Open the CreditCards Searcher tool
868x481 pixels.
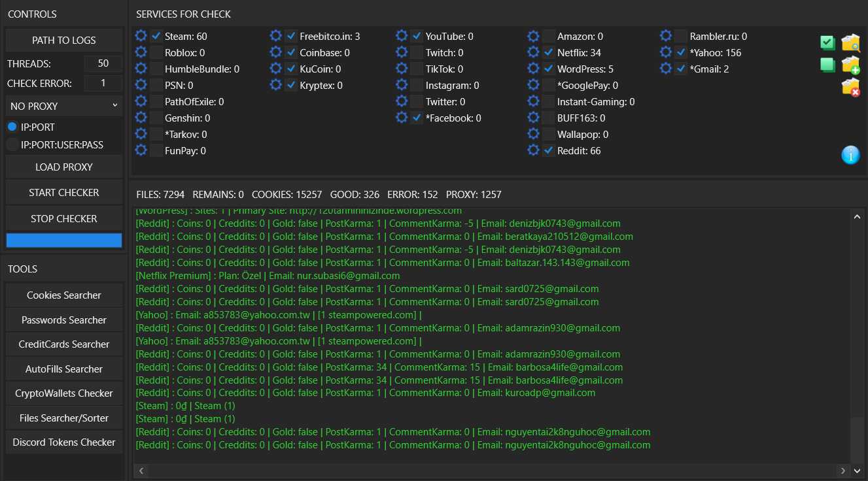(64, 344)
